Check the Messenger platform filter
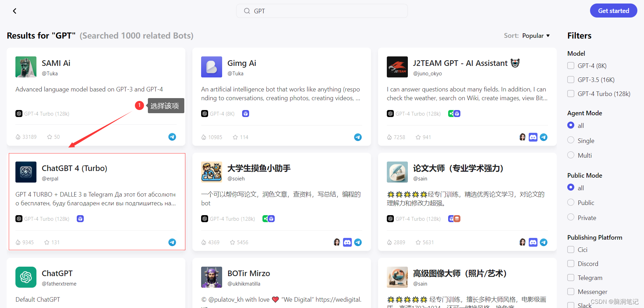 click(571, 292)
